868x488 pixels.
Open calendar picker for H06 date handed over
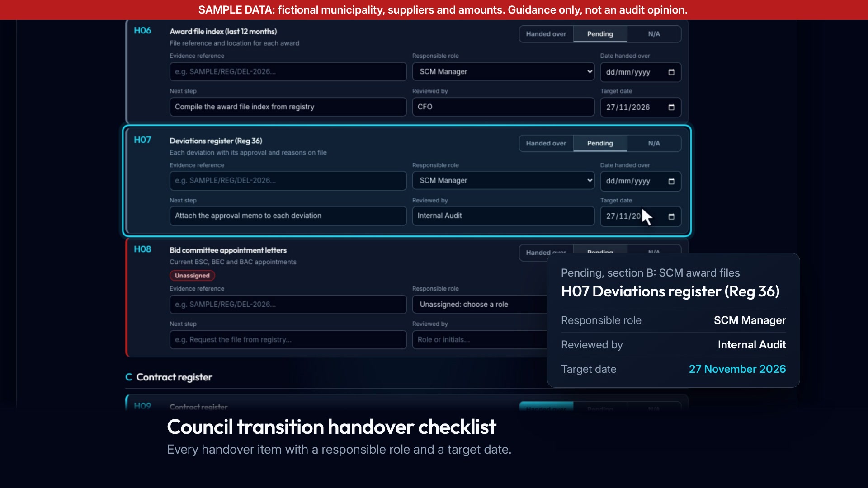pos(671,72)
